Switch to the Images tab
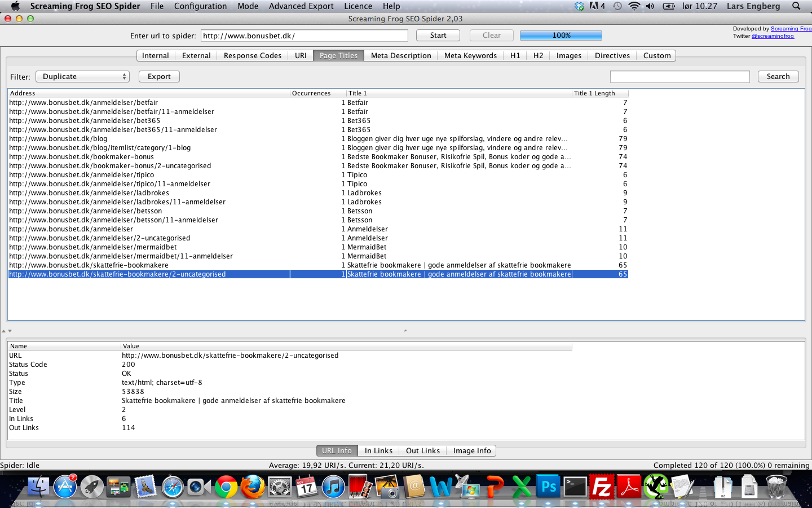812x508 pixels. pos(568,55)
